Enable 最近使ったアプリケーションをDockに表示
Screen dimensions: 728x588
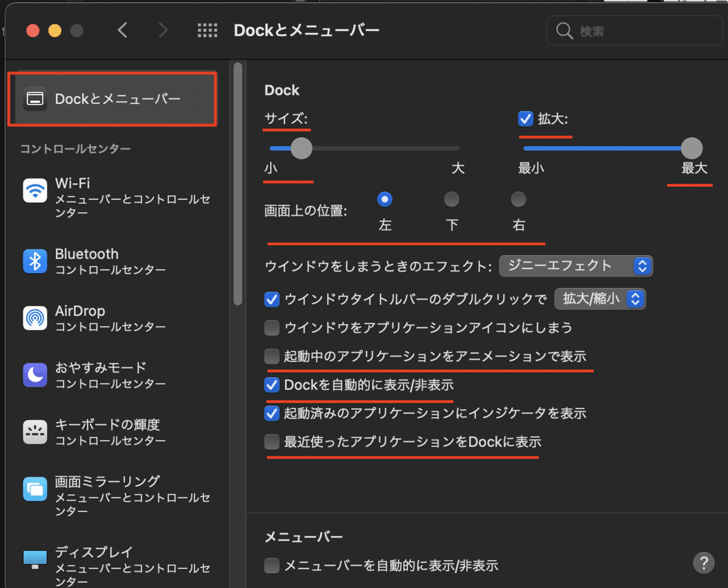click(x=272, y=442)
